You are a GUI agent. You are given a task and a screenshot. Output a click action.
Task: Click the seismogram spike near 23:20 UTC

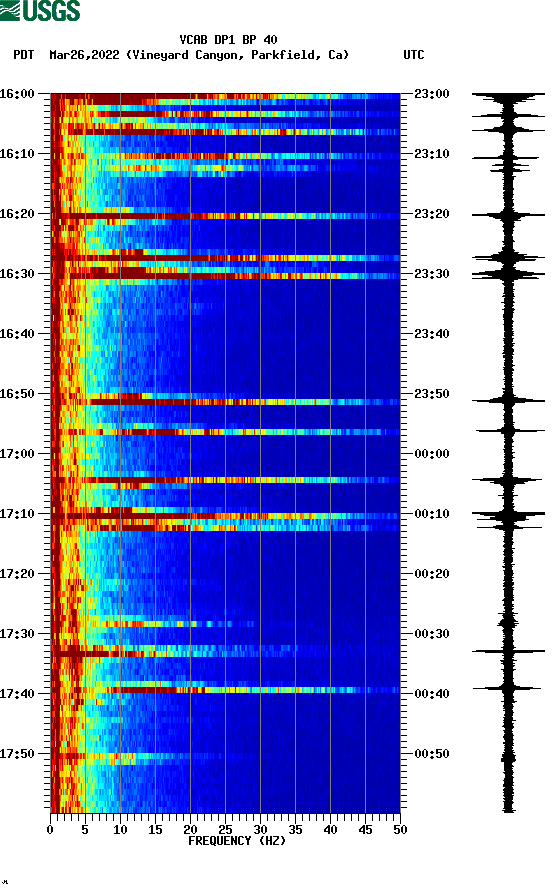tap(508, 215)
